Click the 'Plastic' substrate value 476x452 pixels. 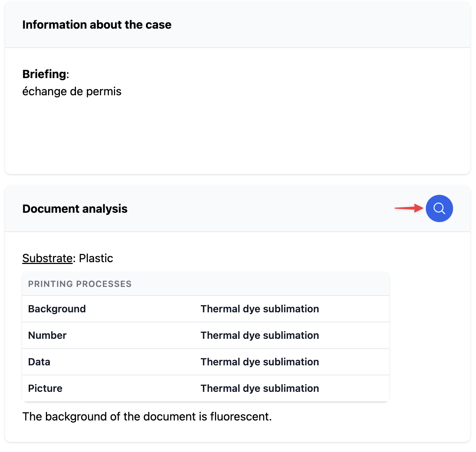tap(96, 258)
